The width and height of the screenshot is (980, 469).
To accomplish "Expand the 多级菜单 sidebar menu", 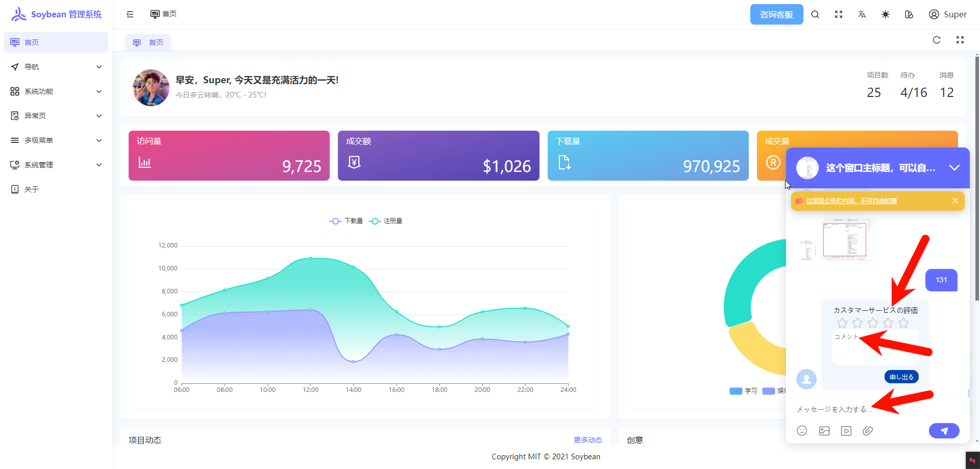I will 56,140.
